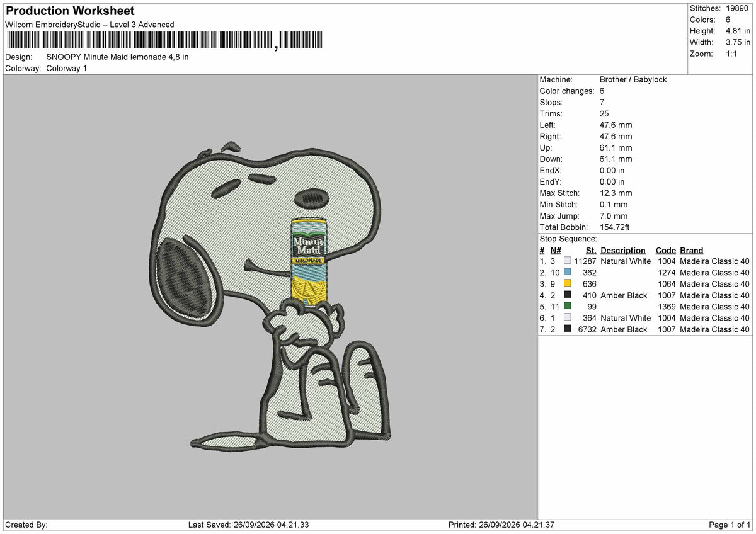Viewport: 756px width, 534px height.
Task: Click the stitch count '410' in row 4
Action: 590,295
